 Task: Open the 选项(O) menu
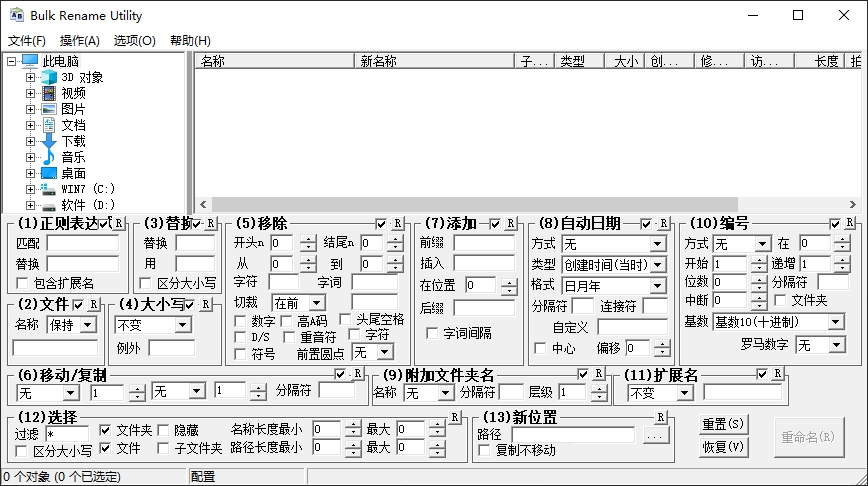(135, 40)
